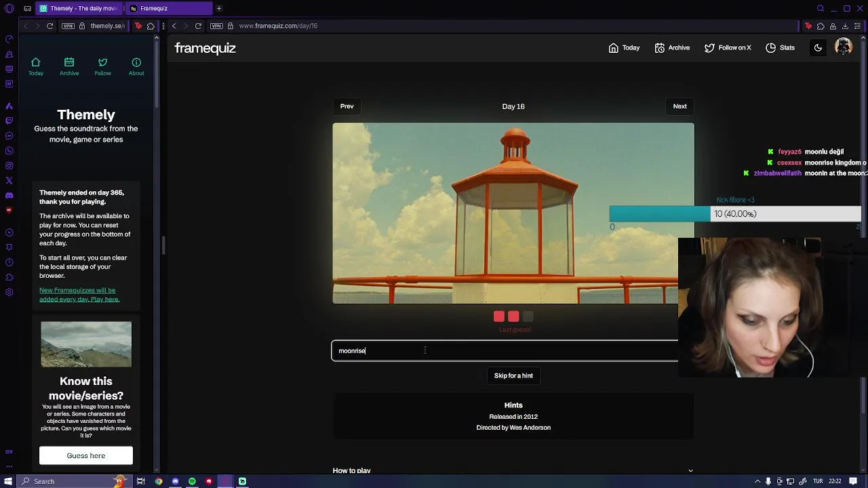Click the Themely mountain thumbnail image
The width and height of the screenshot is (868, 488).
(86, 344)
